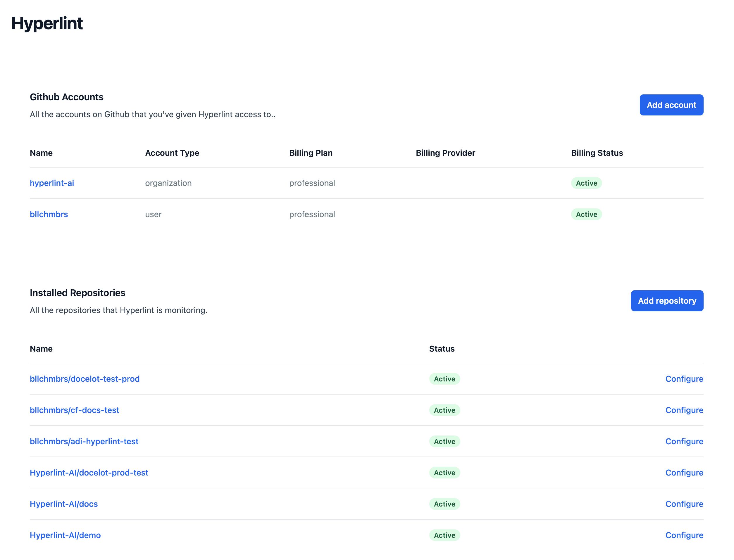Open the Hyperlint-AI/demo repository
Image resolution: width=734 pixels, height=560 pixels.
click(x=65, y=535)
